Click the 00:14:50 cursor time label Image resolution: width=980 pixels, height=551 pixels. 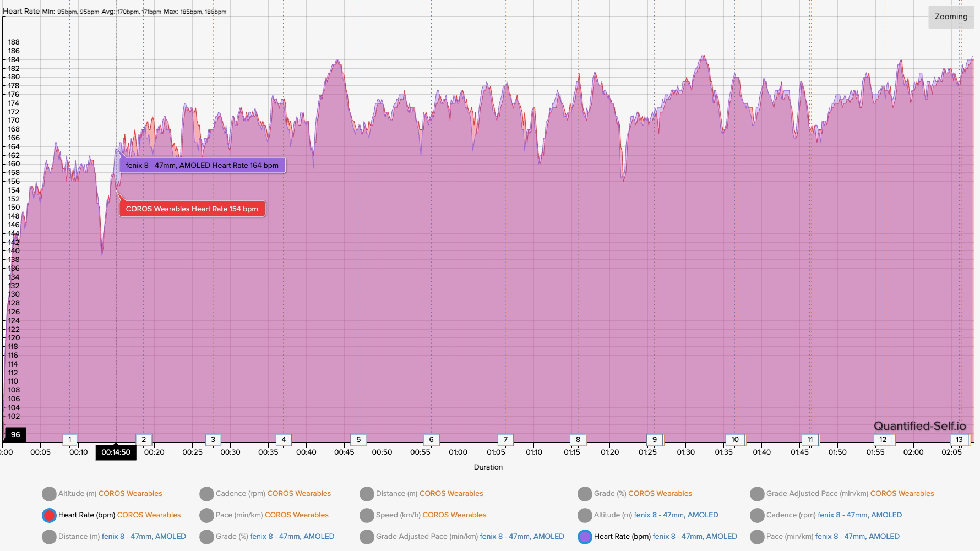(x=116, y=452)
